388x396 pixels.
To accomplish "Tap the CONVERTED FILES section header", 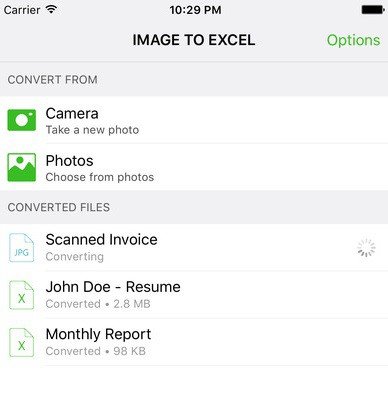I will coord(59,207).
